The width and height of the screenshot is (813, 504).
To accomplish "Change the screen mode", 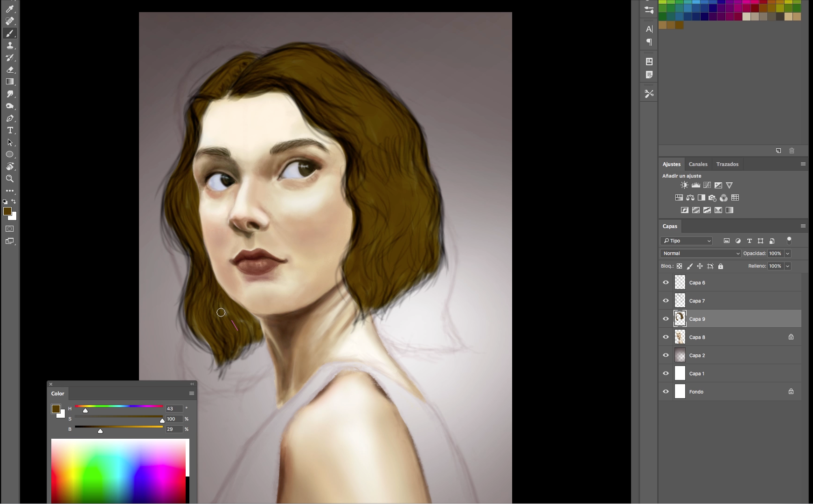I will [10, 241].
